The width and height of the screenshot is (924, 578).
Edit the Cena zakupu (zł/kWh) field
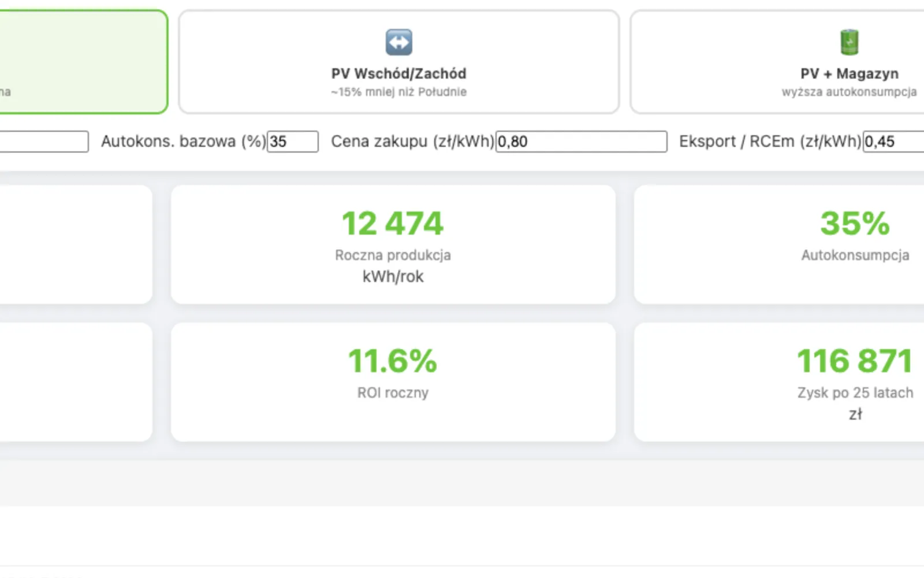pyautogui.click(x=582, y=142)
